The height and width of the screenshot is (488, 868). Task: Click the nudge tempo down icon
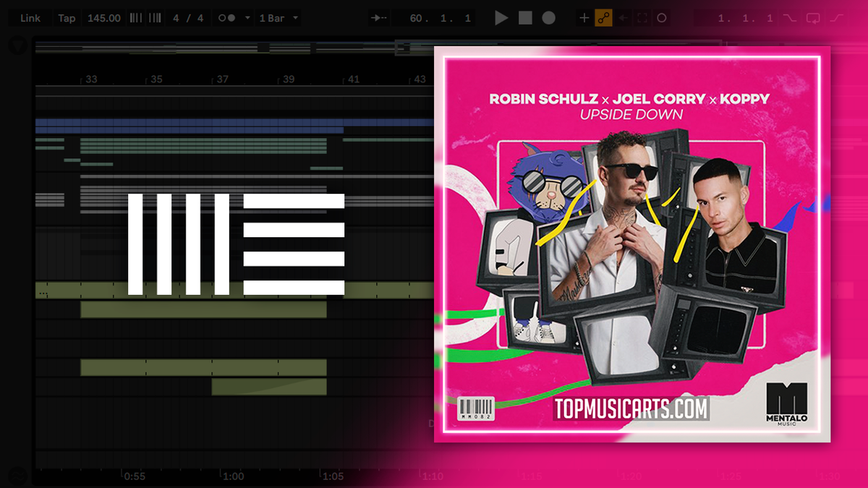click(x=135, y=17)
